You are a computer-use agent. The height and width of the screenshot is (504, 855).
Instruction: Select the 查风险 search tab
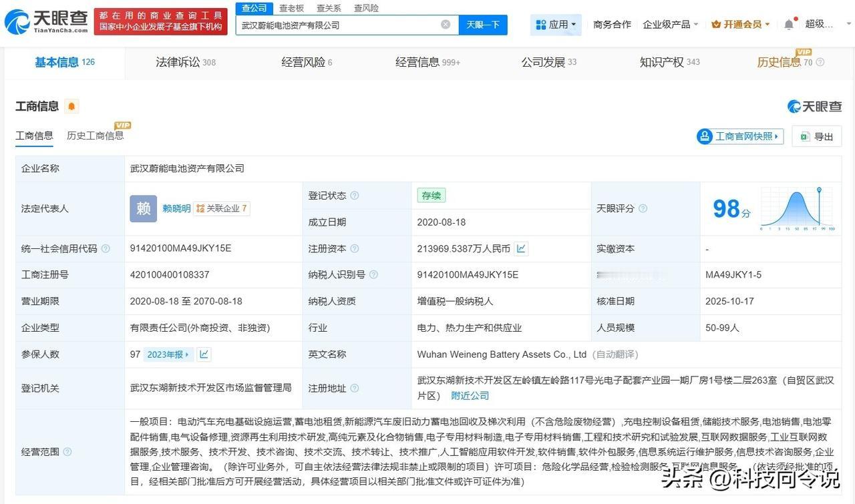366,8
